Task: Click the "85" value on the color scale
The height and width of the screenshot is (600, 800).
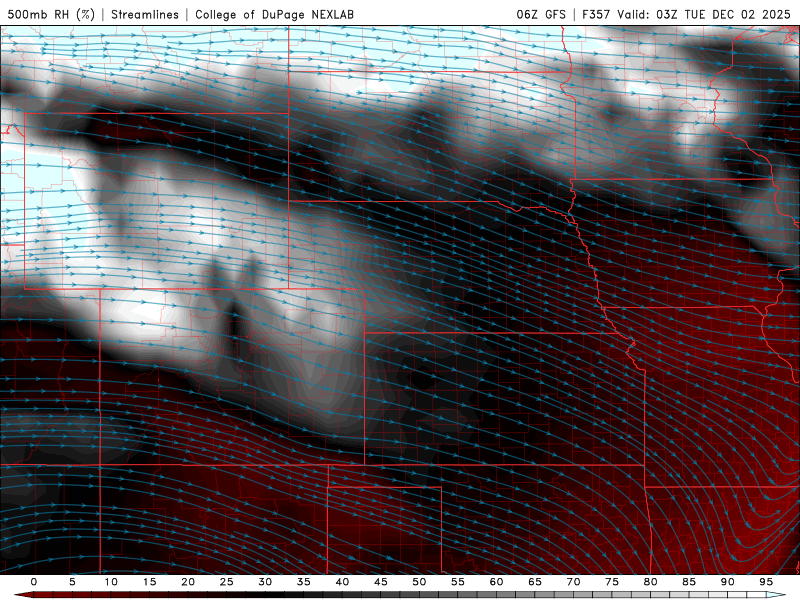Action: [x=689, y=582]
